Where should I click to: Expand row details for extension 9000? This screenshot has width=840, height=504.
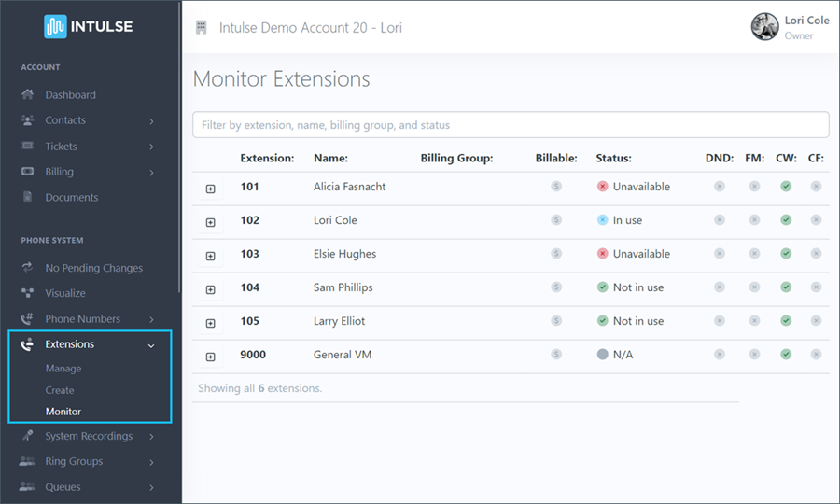click(211, 357)
